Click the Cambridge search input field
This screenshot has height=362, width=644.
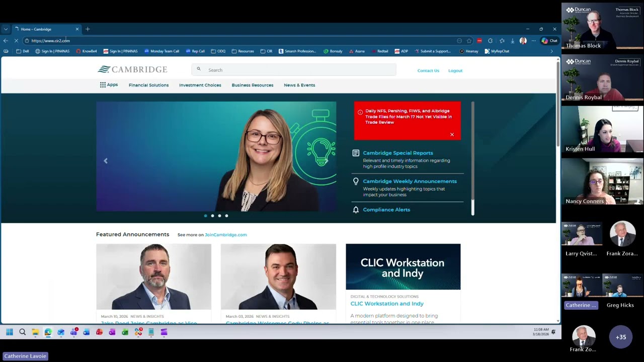294,70
